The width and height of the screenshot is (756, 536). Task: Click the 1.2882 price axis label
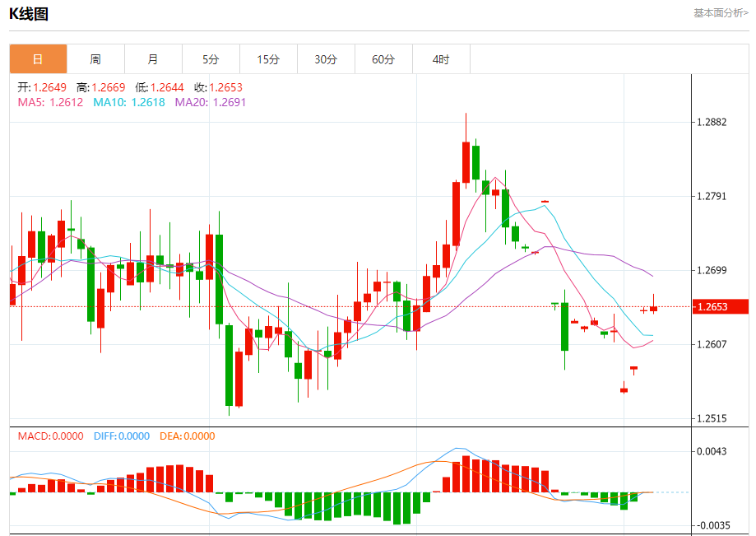[712, 122]
